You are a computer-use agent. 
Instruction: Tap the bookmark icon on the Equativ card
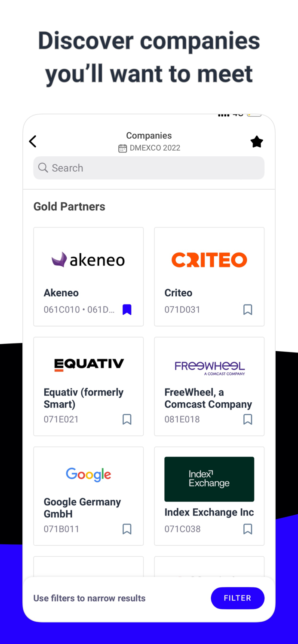click(x=127, y=419)
